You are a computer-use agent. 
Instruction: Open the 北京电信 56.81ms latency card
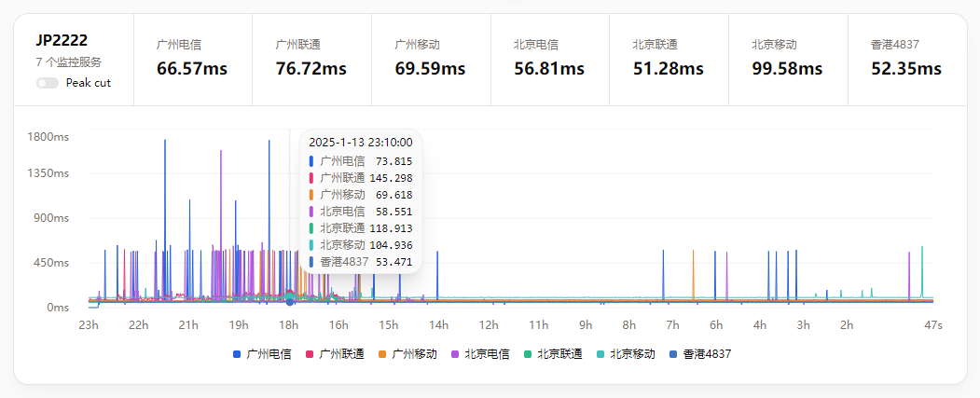(x=549, y=59)
